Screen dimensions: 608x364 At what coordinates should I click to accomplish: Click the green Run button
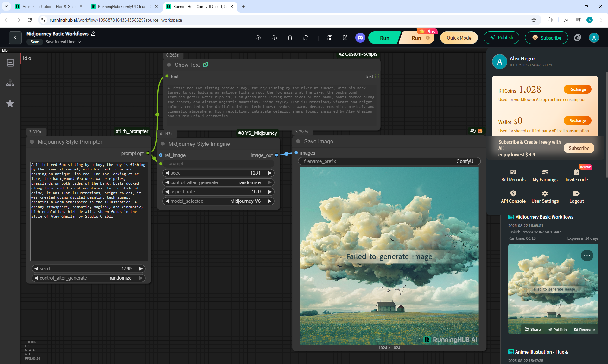pos(384,38)
